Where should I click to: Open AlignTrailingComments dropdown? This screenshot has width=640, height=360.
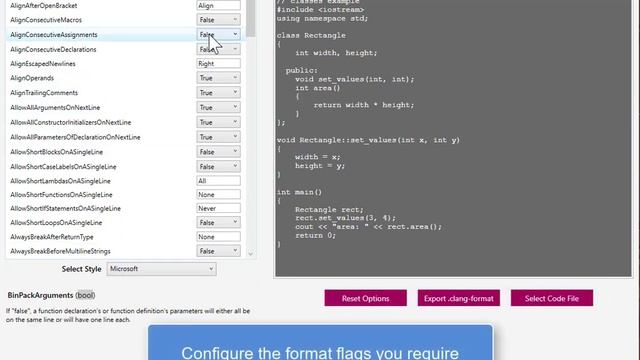tap(218, 93)
